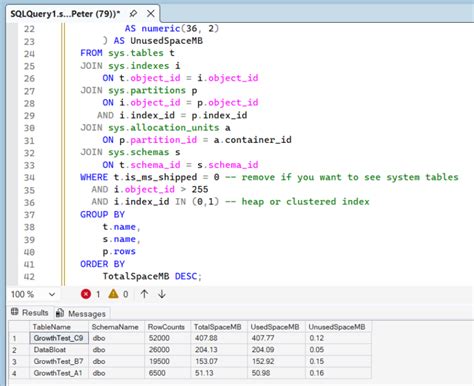Click the 0.16 unused space cell
Image resolution: width=474 pixels, height=386 pixels.
point(338,373)
